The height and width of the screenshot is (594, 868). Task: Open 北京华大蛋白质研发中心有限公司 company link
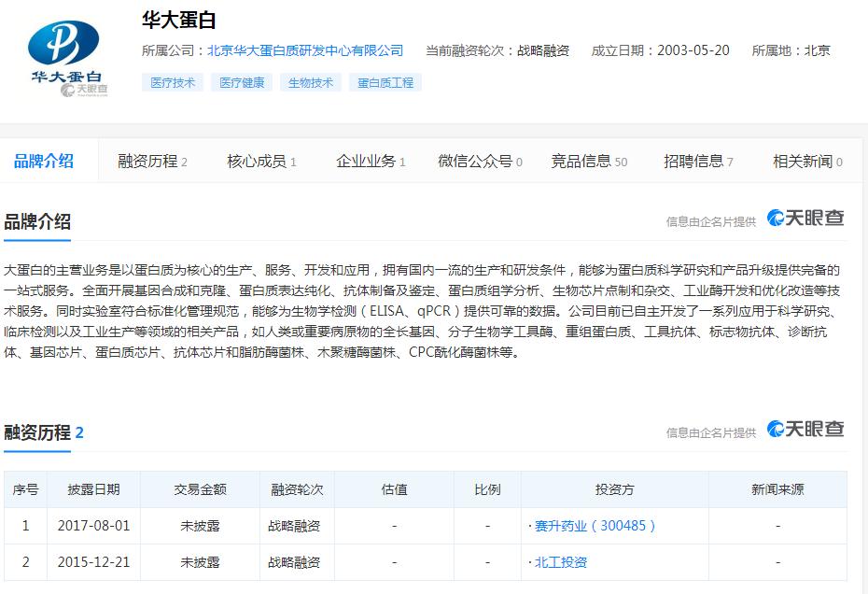305,50
